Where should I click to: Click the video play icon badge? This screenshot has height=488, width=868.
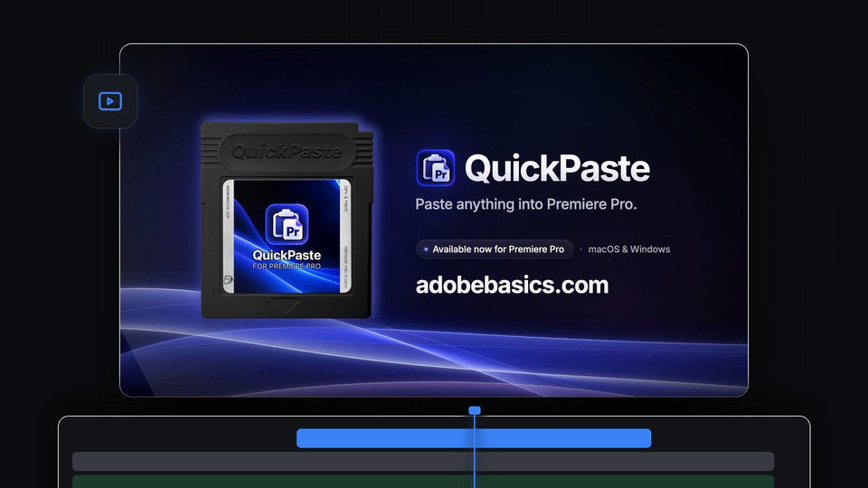tap(110, 101)
